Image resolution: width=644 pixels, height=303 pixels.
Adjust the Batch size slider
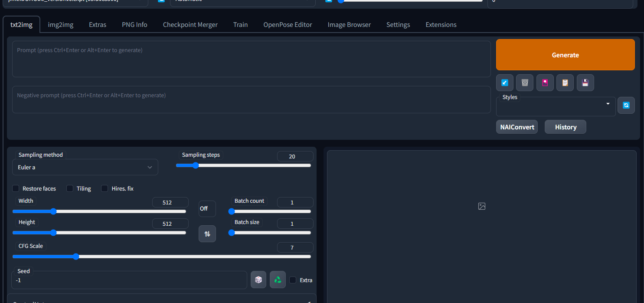coord(270,233)
